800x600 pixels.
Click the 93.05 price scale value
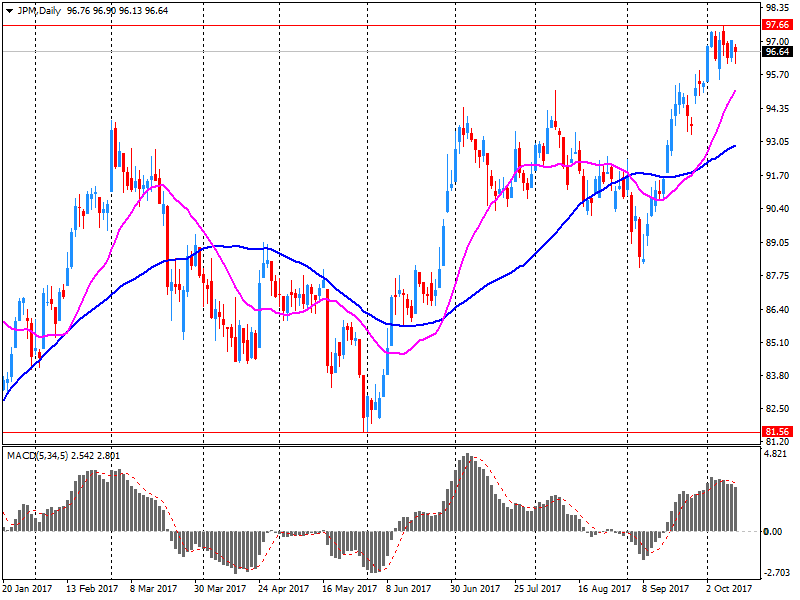(x=778, y=141)
